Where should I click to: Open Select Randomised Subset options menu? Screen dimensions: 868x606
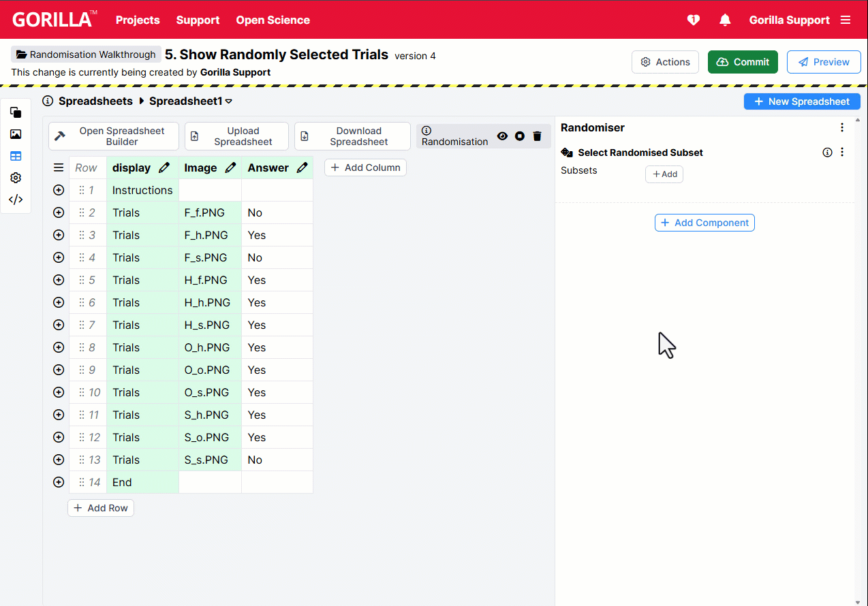(842, 153)
